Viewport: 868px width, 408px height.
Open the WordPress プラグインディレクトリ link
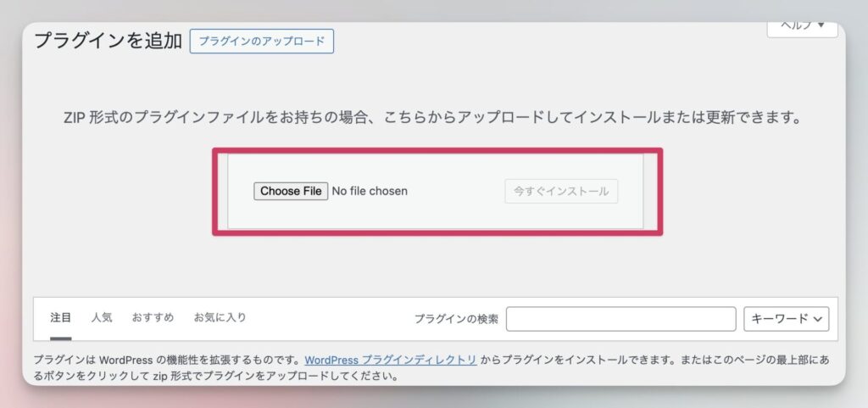tap(390, 360)
